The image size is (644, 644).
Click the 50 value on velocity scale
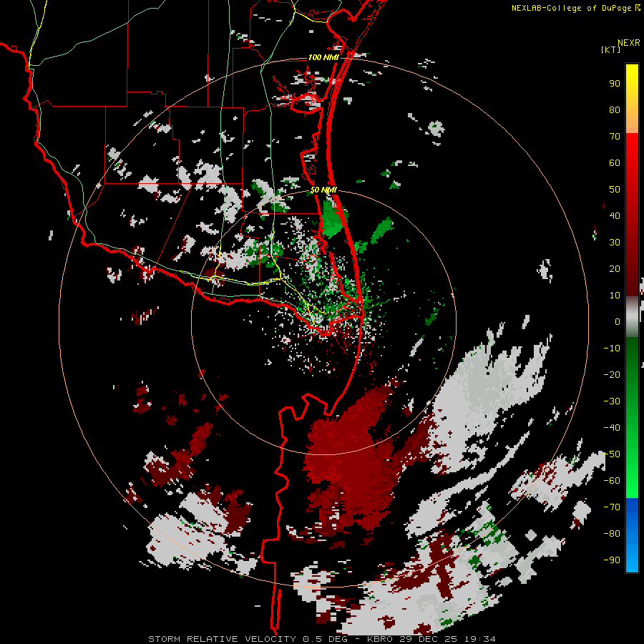click(615, 190)
